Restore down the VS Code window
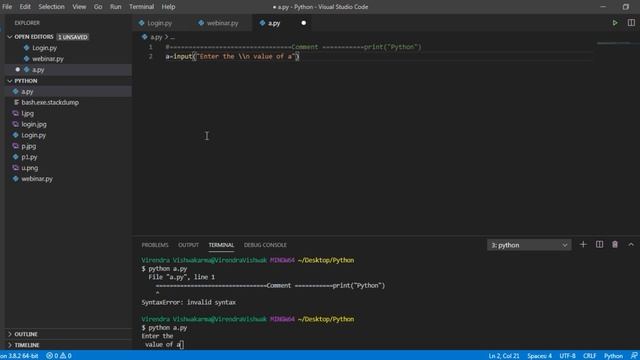Screen dimensions: 640x360 tap(625, 7)
